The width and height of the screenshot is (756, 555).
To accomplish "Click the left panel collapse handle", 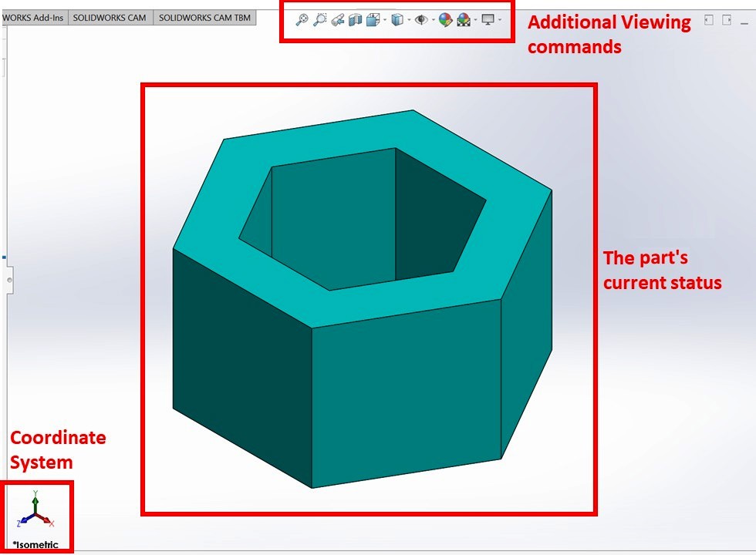I will click(9, 278).
